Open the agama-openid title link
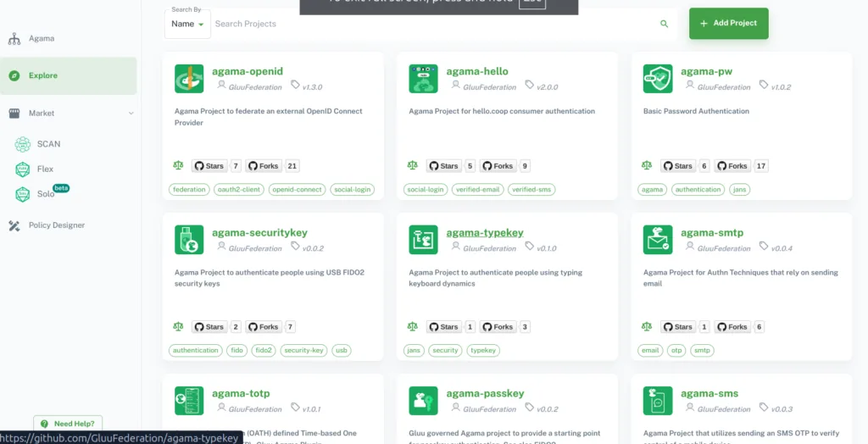The image size is (868, 444). tap(248, 71)
